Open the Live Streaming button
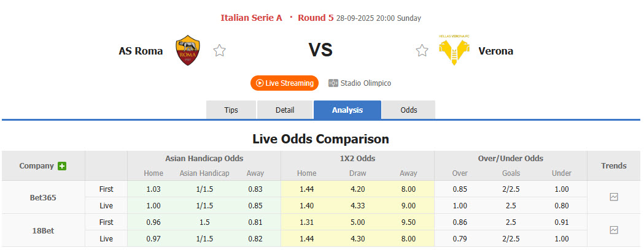Screen dimensions: 644x250 pos(284,83)
